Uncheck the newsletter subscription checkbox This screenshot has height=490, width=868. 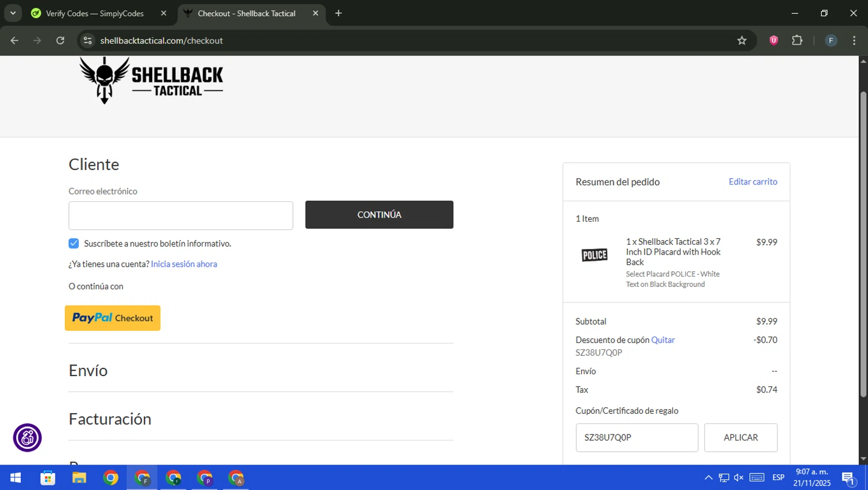[73, 244]
